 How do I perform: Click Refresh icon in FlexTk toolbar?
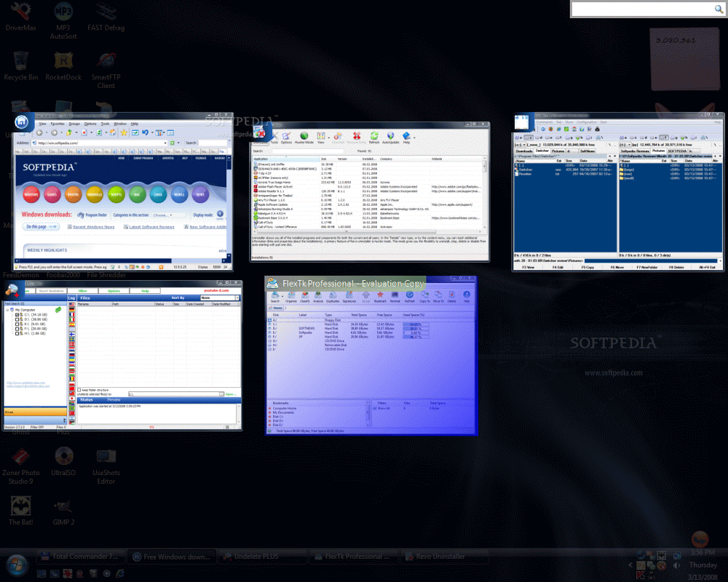coord(409,297)
